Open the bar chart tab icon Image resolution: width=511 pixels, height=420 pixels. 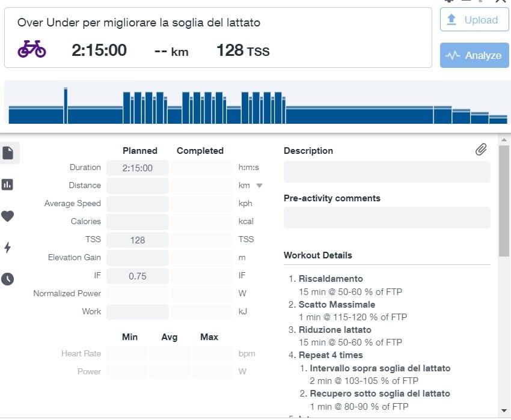[7, 184]
